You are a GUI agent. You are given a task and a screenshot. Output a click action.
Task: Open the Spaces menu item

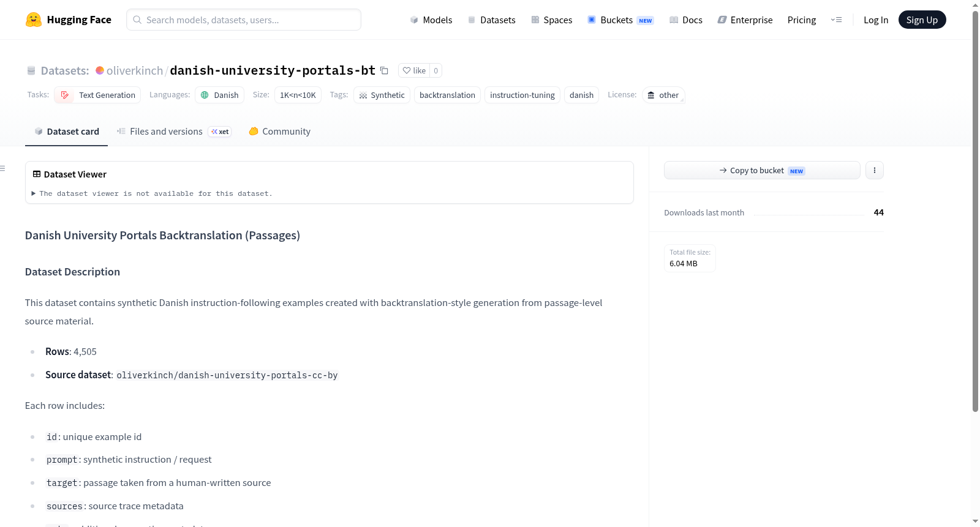pos(552,20)
